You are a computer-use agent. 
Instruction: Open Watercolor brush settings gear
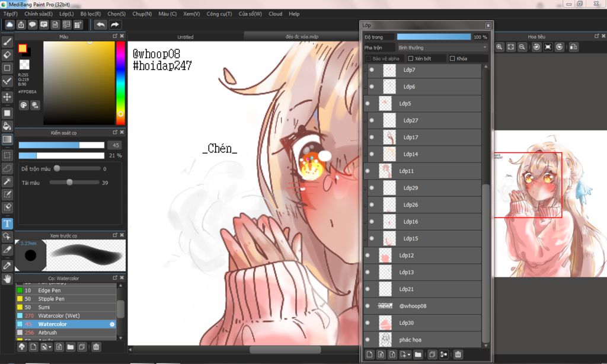tap(112, 324)
